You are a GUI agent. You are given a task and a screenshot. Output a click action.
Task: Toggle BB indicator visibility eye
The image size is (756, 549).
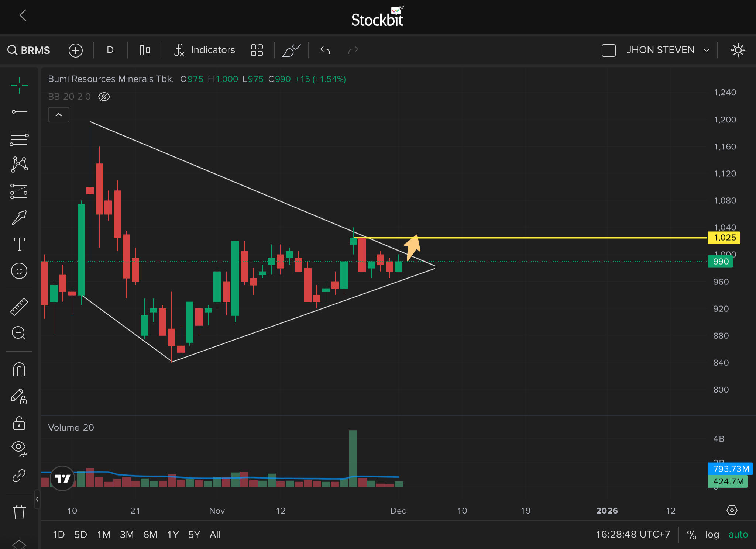[104, 97]
